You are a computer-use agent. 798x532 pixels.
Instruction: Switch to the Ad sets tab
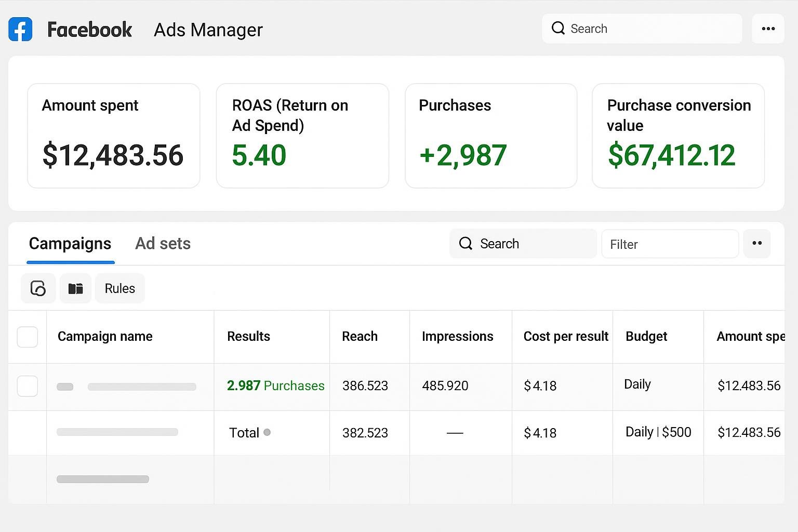point(163,244)
